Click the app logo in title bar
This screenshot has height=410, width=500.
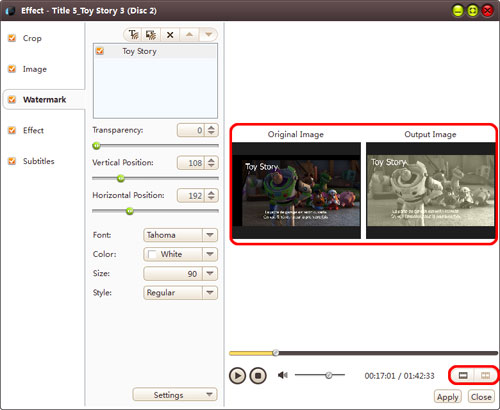tap(10, 11)
